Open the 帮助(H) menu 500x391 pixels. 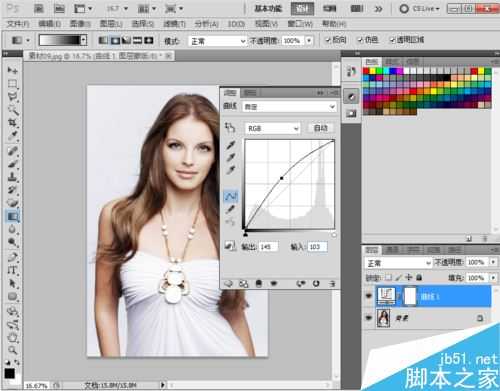coord(334,24)
